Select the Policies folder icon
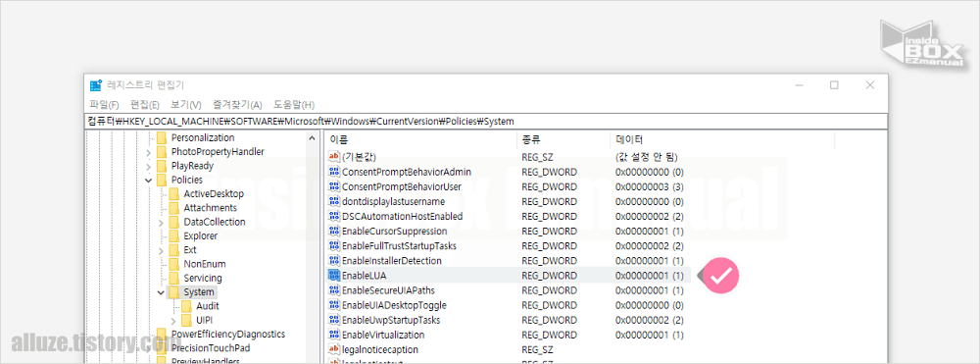The width and height of the screenshot is (980, 364). [x=162, y=181]
